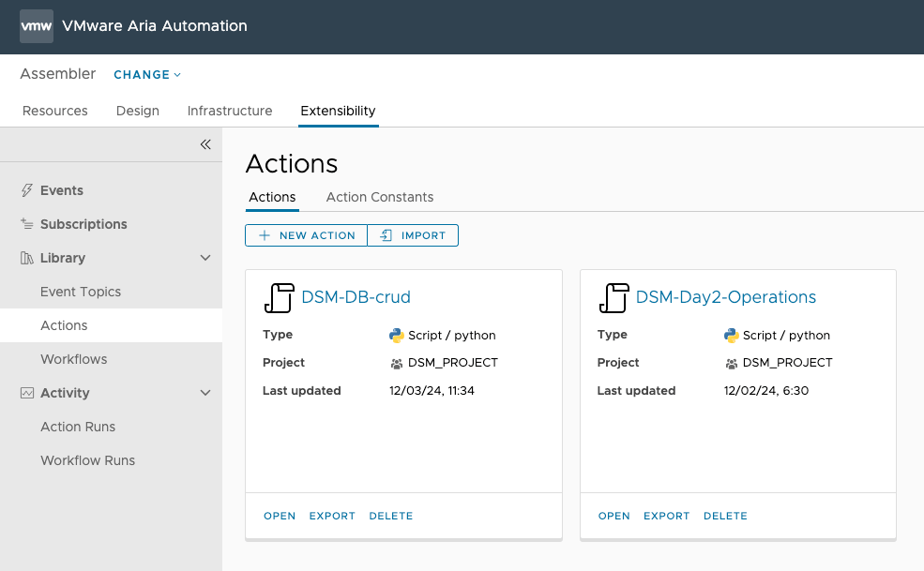Image resolution: width=924 pixels, height=571 pixels.
Task: Click the '12/03/24, 11:34' last updated value
Action: click(x=432, y=391)
